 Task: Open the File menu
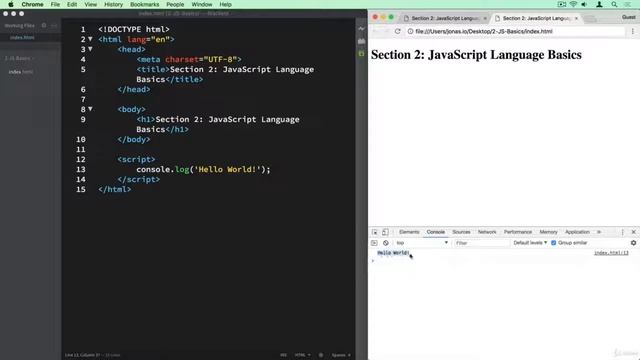point(55,4)
